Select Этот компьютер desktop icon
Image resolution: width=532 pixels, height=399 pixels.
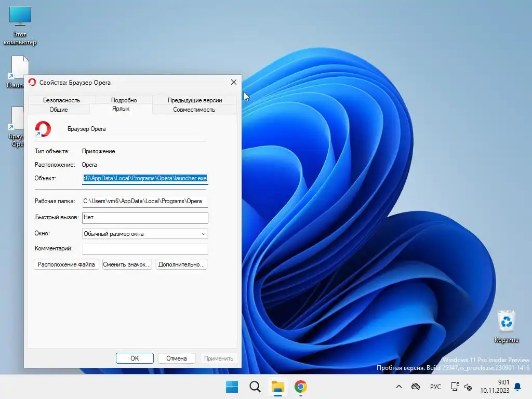(20, 26)
